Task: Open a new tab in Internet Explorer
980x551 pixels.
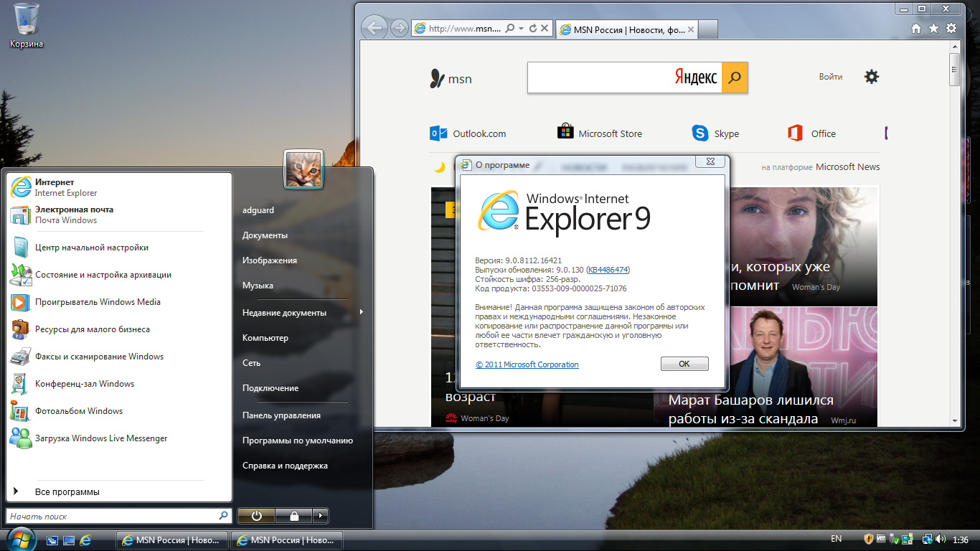Action: [x=708, y=30]
